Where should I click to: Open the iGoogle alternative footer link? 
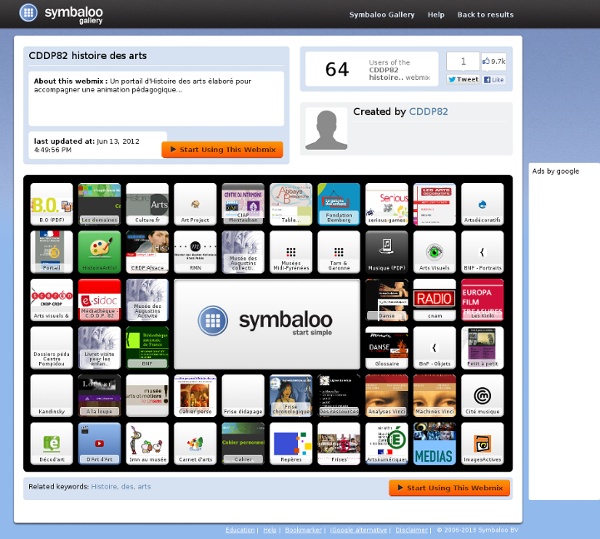pyautogui.click(x=359, y=530)
